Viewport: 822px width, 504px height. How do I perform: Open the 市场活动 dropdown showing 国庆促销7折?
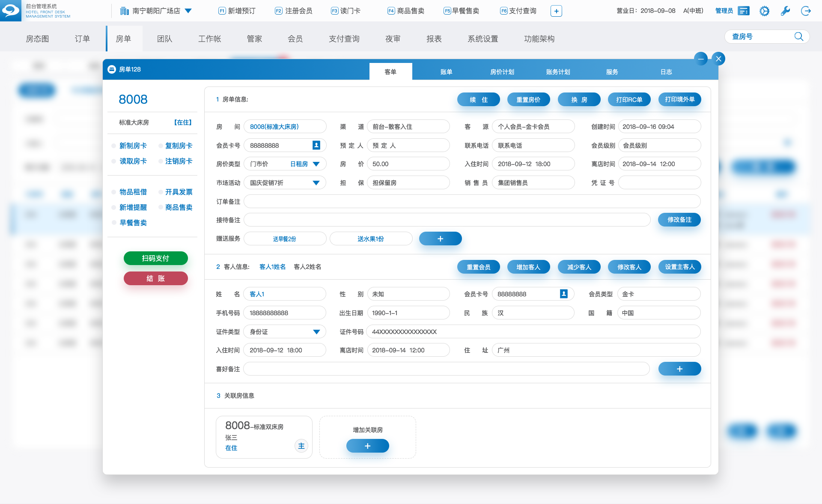click(316, 183)
